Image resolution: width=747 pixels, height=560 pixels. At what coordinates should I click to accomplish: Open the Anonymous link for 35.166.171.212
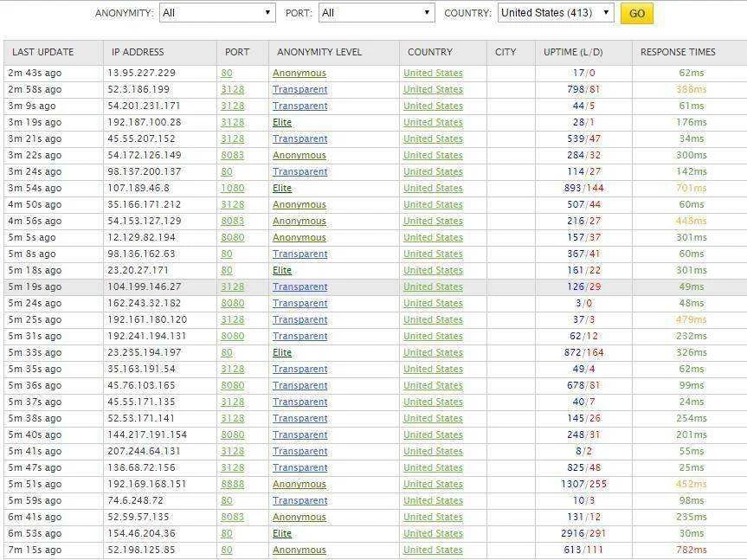pyautogui.click(x=299, y=204)
